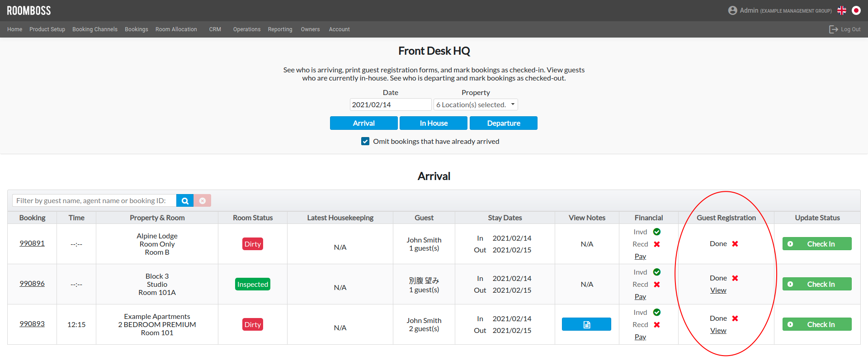This screenshot has width=868, height=361.
Task: Click the green Invd checkmark for booking 990896
Action: 657,272
